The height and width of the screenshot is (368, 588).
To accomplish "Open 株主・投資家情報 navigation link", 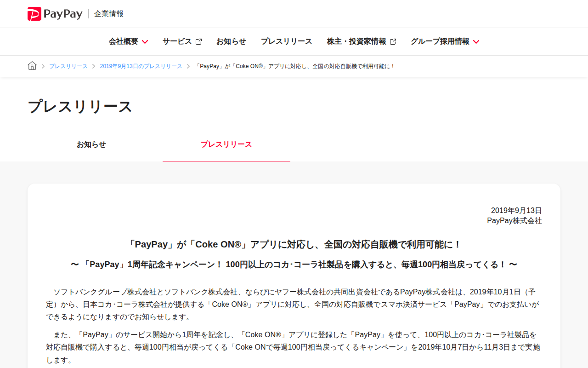I will pyautogui.click(x=356, y=41).
